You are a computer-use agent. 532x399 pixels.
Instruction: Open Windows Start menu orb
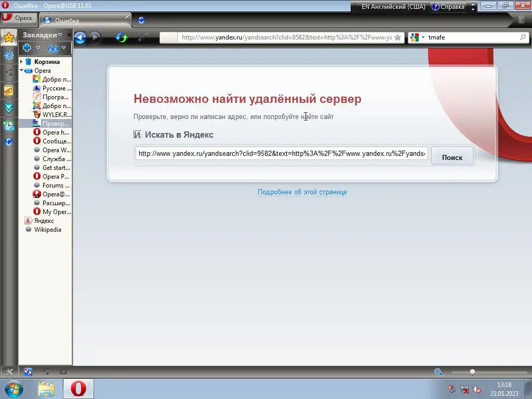click(14, 389)
